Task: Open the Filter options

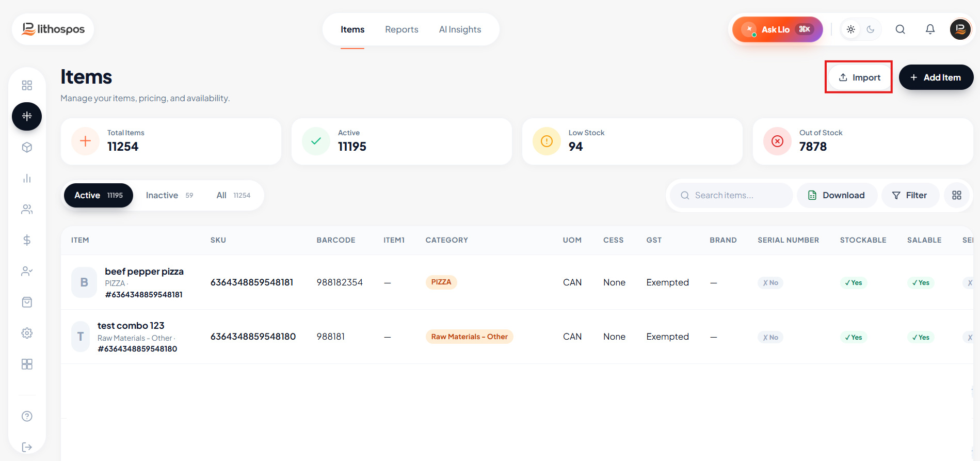Action: 910,195
